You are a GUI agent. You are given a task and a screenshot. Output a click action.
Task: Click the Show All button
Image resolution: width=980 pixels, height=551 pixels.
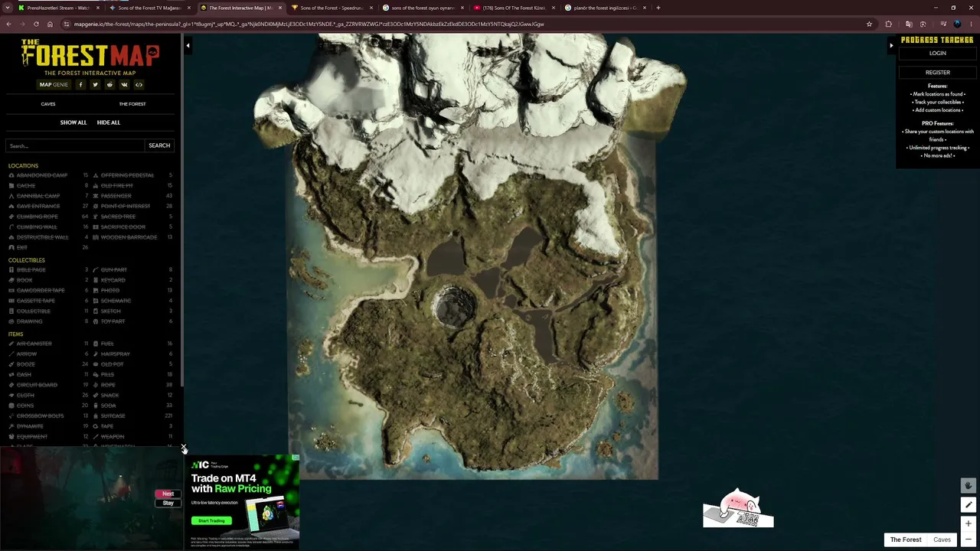[73, 122]
